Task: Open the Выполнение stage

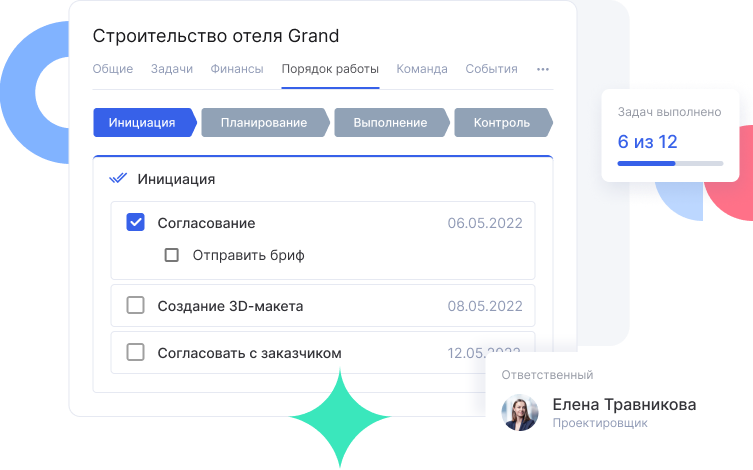Action: (x=392, y=122)
